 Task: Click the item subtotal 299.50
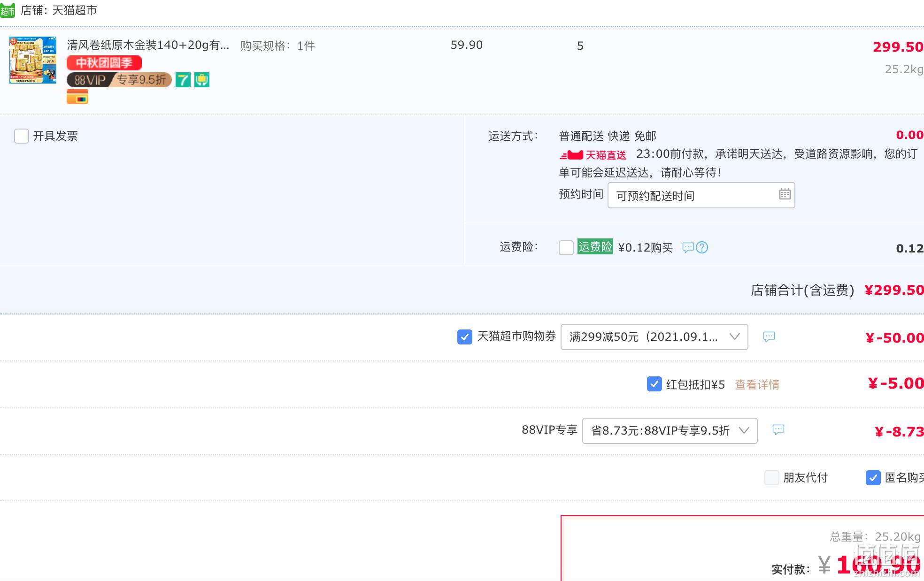(x=898, y=47)
